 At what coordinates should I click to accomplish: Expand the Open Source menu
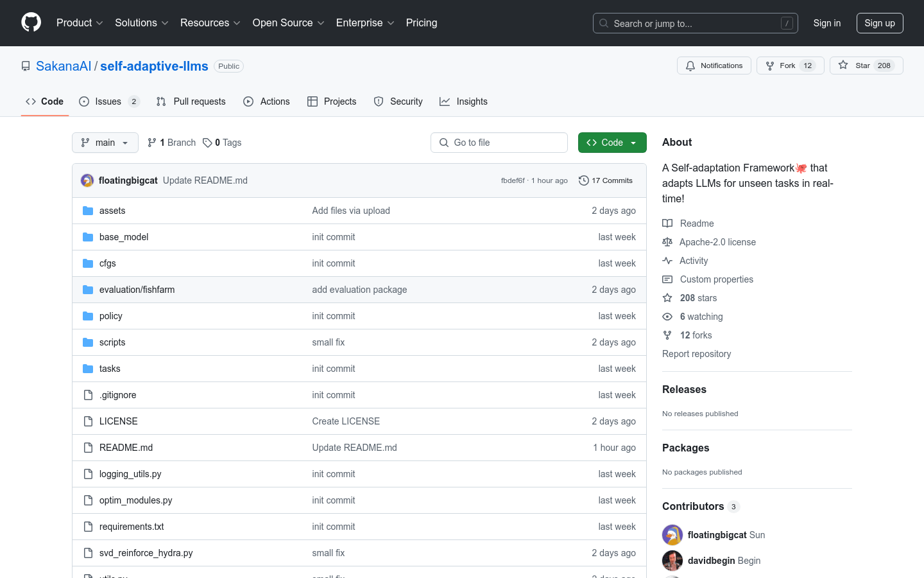coord(289,22)
